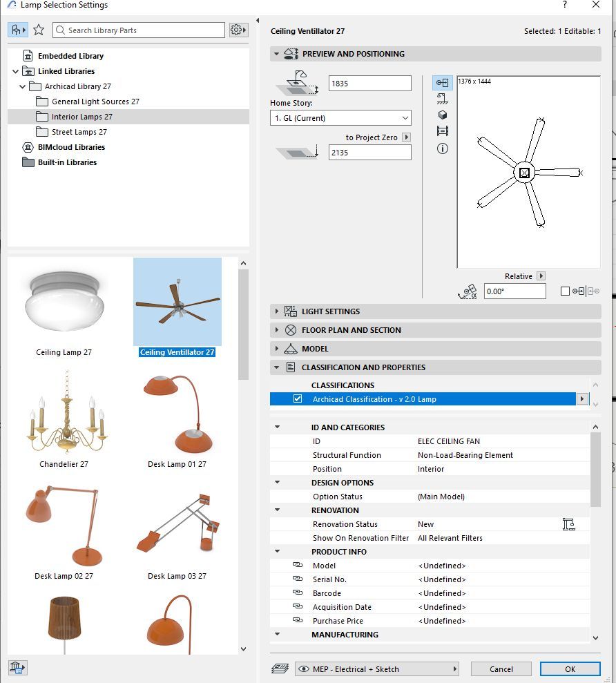
Task: Collapse the Product Info group
Action: click(x=277, y=552)
